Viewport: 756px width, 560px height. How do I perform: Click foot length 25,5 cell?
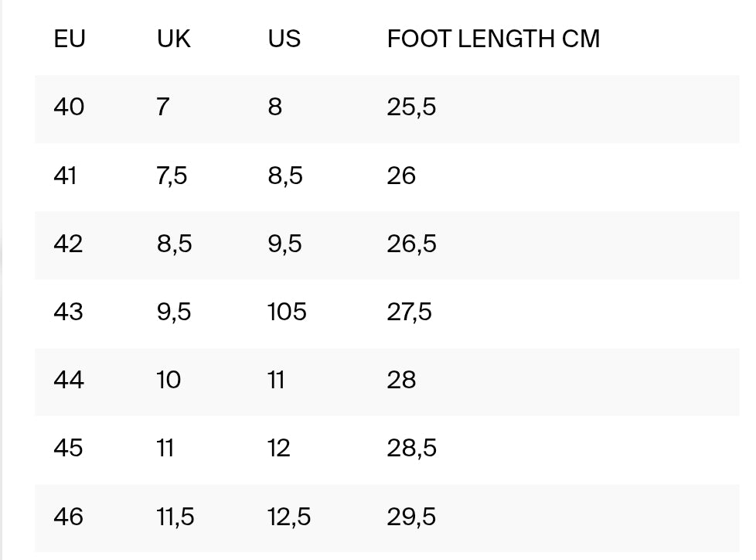click(411, 107)
